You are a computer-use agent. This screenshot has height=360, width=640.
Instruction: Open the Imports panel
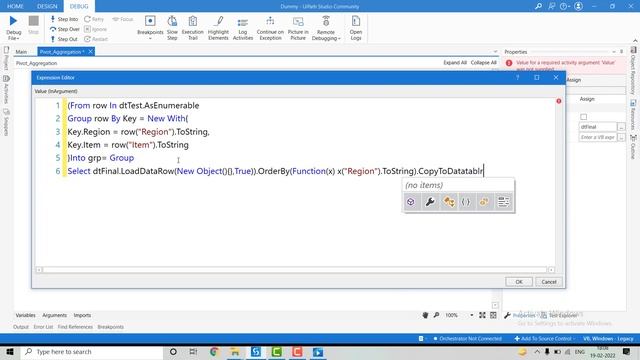point(82,316)
